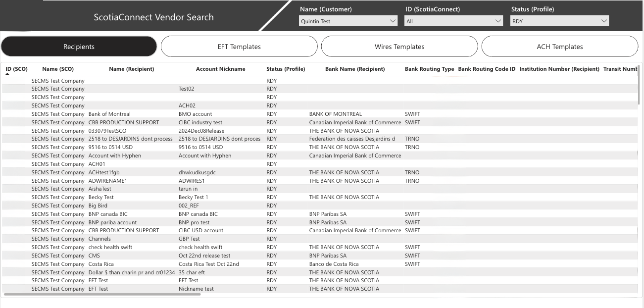Switch to EFT Templates tab
Screen dimensions: 644x308
[239, 47]
